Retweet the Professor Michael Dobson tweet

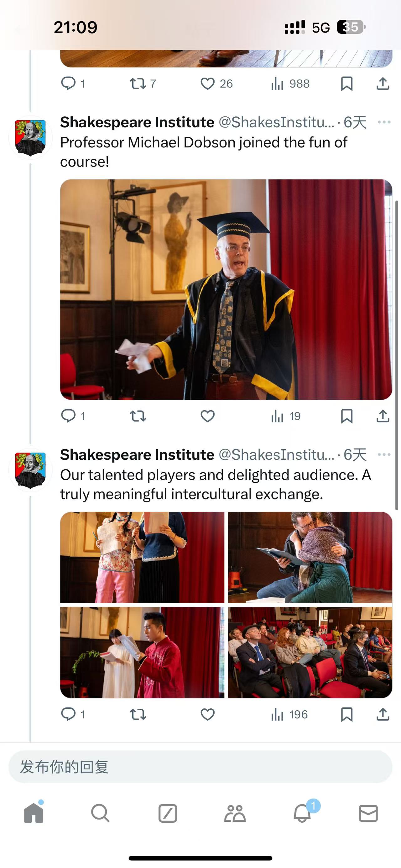click(138, 416)
